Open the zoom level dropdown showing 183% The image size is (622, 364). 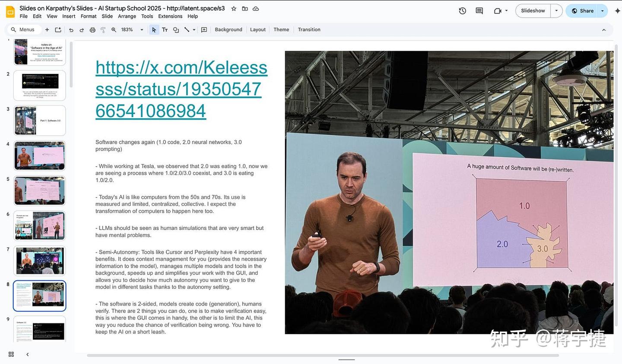142,29
